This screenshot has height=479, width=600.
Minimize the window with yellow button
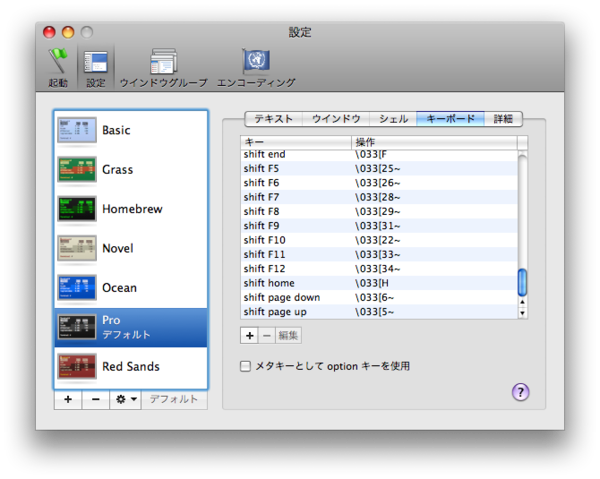tap(68, 32)
